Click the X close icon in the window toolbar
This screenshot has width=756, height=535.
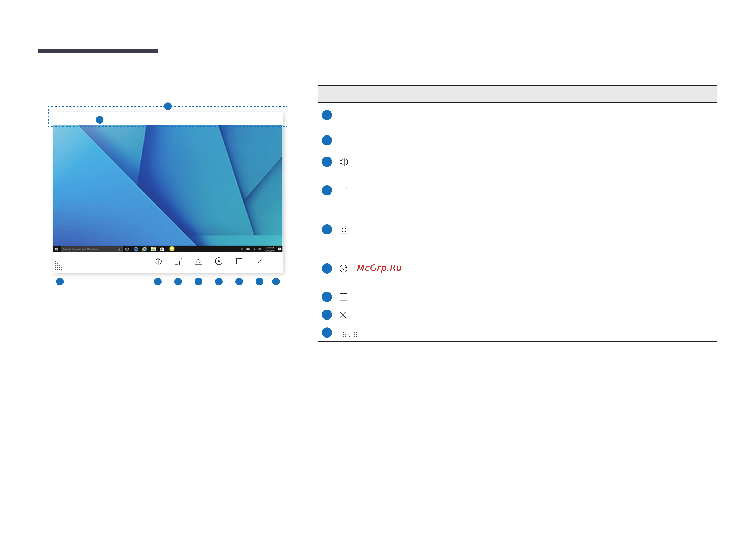(259, 261)
